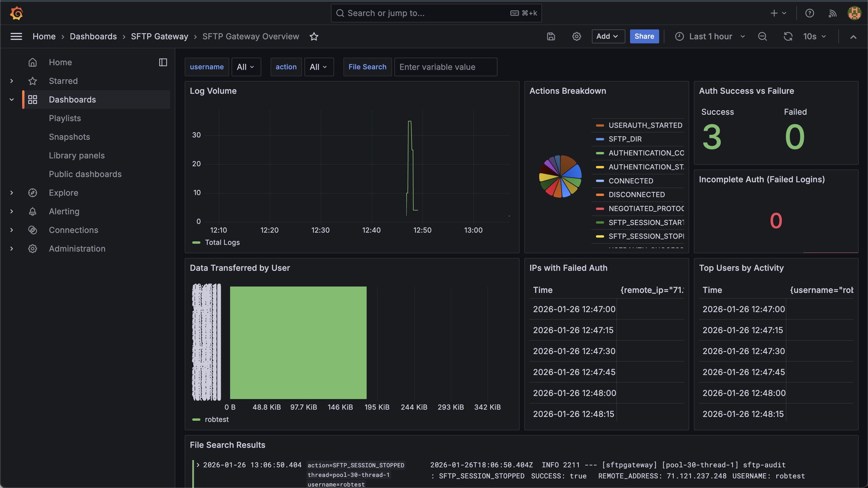The image size is (868, 488).
Task: Open the File Search link
Action: (x=367, y=67)
